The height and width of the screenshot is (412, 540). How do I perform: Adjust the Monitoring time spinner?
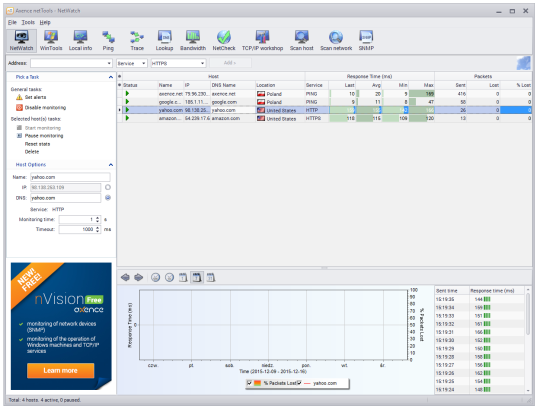tap(98, 219)
